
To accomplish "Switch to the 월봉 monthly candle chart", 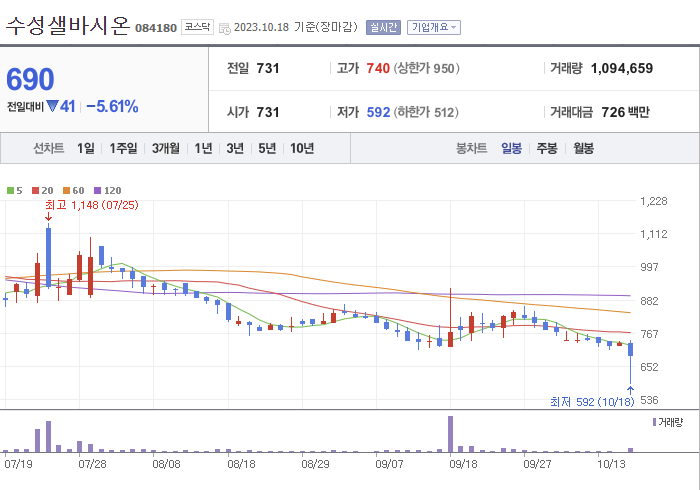I will pos(583,148).
